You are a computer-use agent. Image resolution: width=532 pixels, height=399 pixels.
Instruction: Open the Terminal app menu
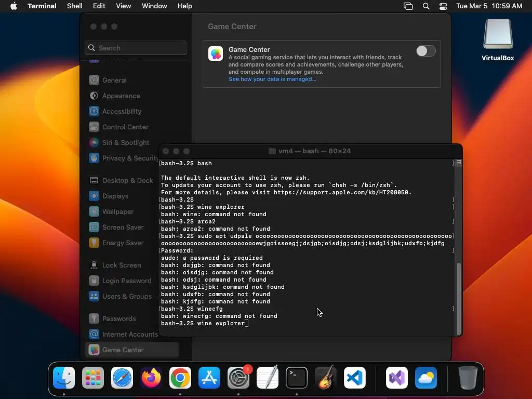pyautogui.click(x=42, y=6)
